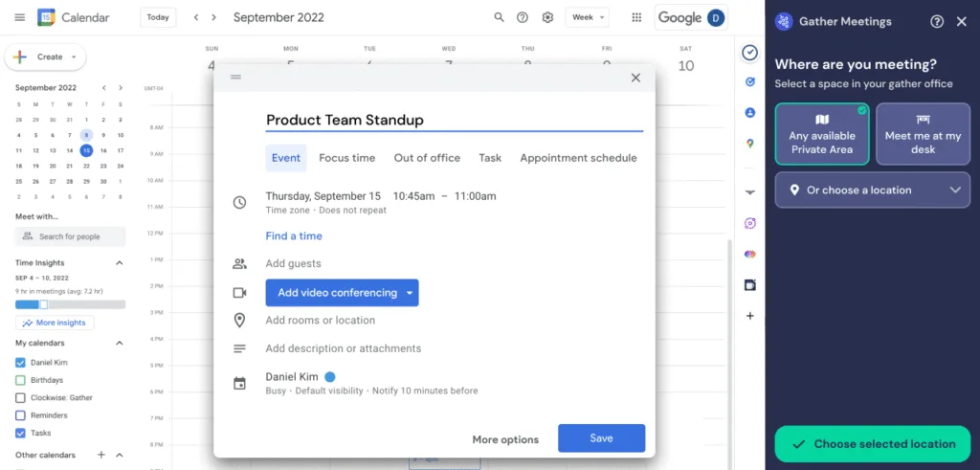
Task: Toggle Reminders calendar checkbox
Action: tap(20, 415)
